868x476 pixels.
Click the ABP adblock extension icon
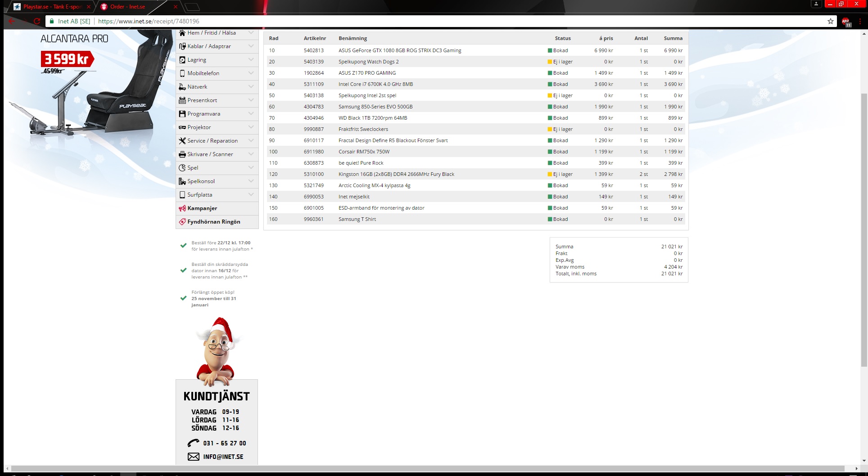tap(846, 22)
